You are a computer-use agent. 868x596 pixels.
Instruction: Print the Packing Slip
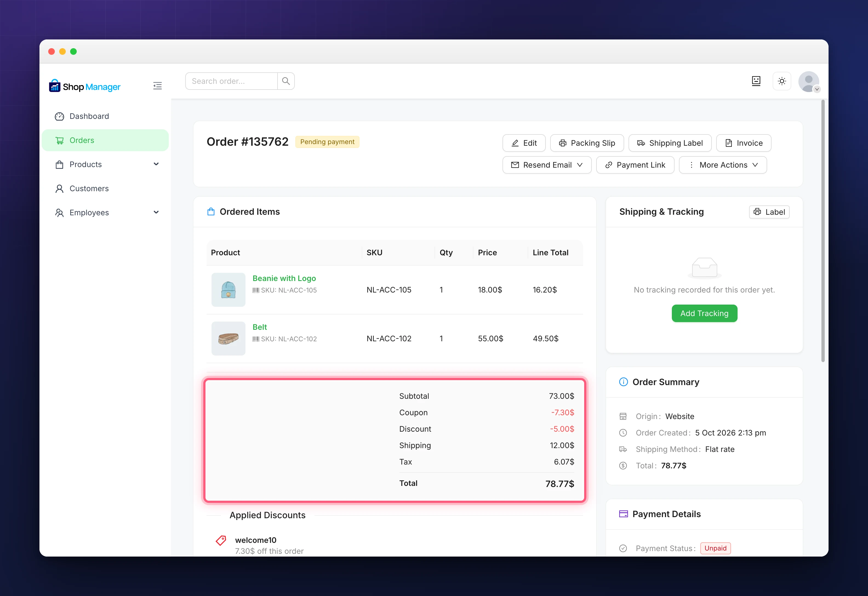[587, 143]
